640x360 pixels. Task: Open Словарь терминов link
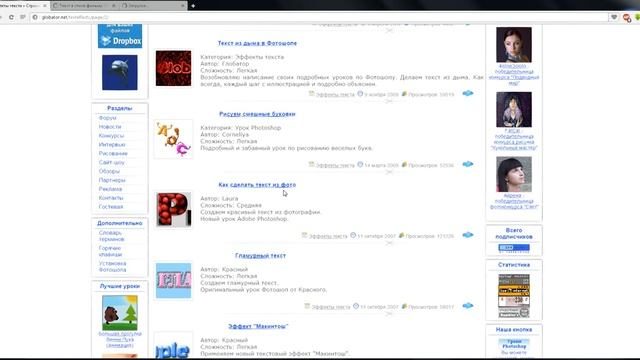click(x=111, y=236)
